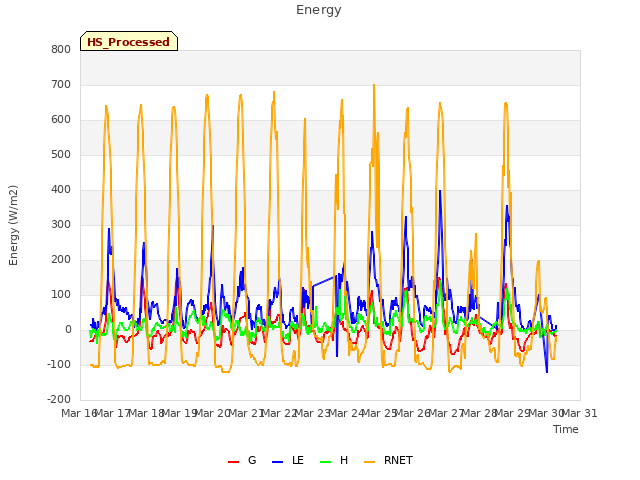
Task: Click the 100 y-axis tick label
Action: (61, 295)
